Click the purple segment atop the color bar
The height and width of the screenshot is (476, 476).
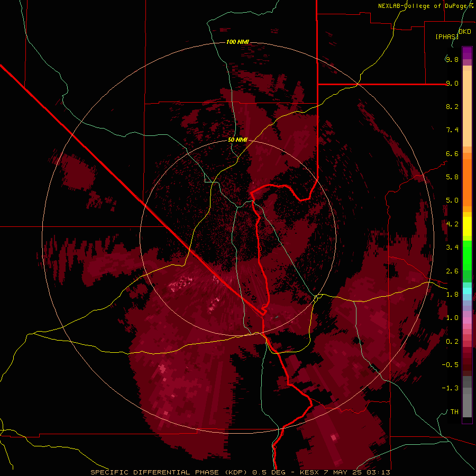click(x=467, y=53)
